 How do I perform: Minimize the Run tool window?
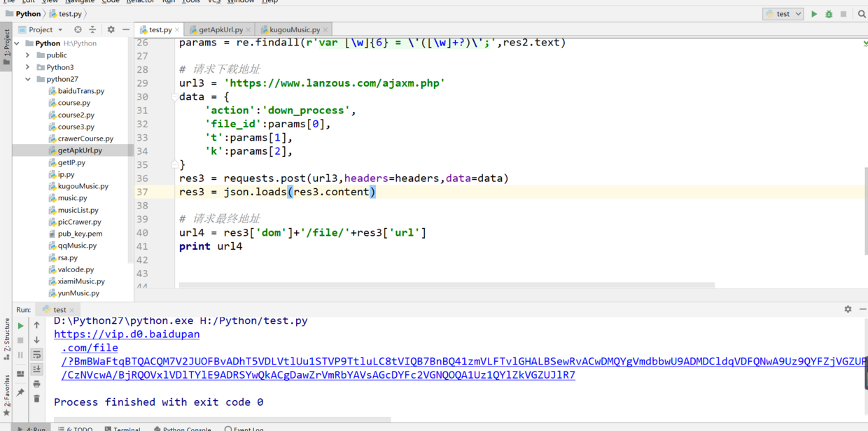[x=862, y=309]
